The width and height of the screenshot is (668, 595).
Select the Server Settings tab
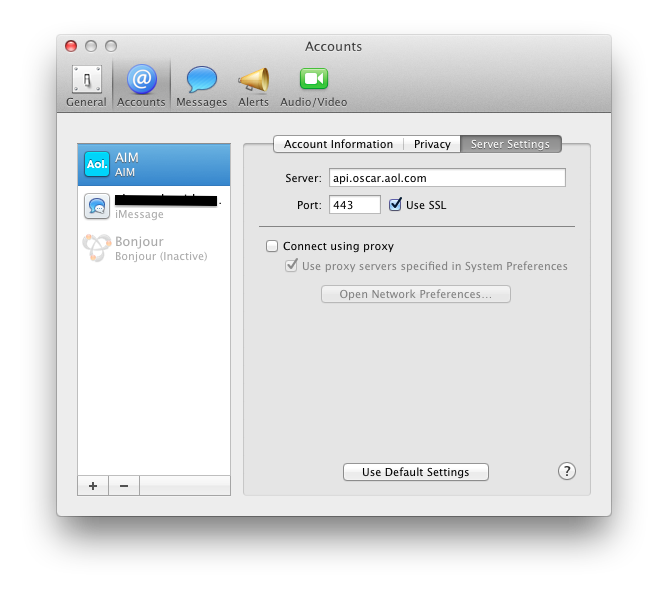pos(510,144)
